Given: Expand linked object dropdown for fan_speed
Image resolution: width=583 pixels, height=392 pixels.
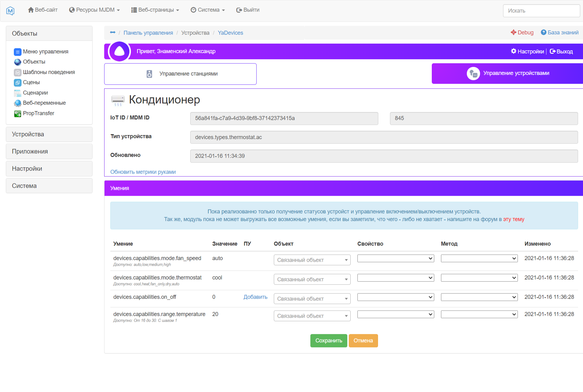Looking at the screenshot, I should pyautogui.click(x=312, y=260).
